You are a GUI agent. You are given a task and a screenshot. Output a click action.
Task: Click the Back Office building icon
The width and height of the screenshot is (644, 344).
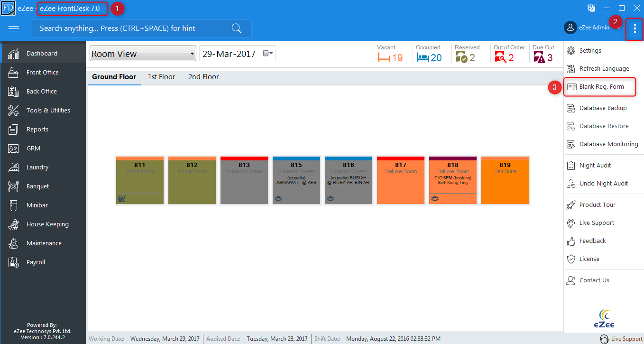13,91
